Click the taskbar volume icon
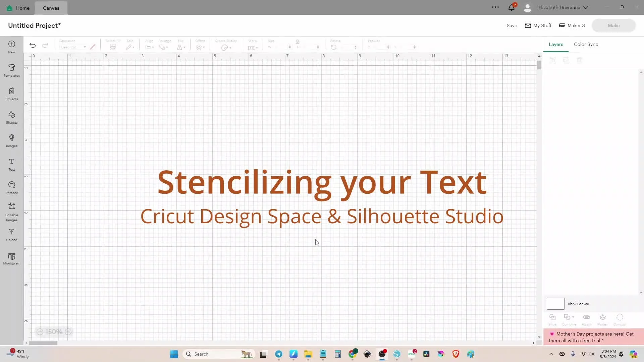Screen dimensions: 644x362 click(592, 354)
